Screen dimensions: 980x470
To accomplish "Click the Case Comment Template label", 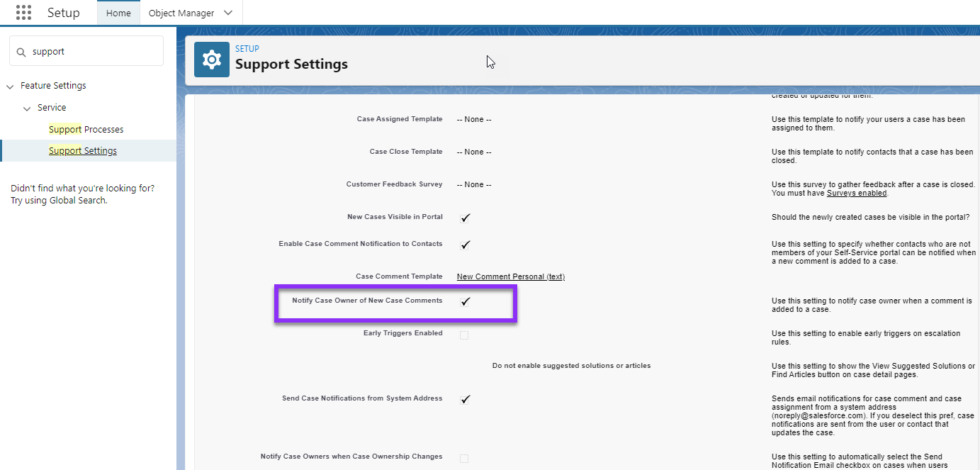I will coord(399,276).
